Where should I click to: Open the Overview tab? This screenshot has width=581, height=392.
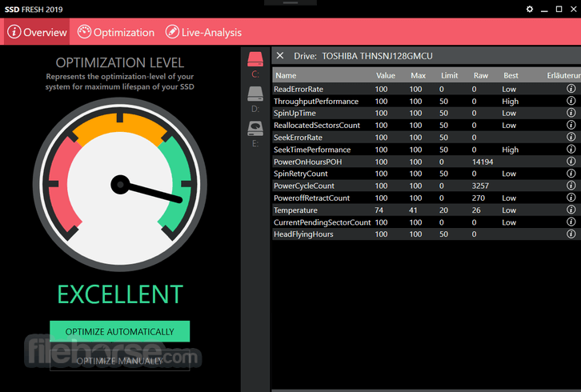tap(37, 32)
